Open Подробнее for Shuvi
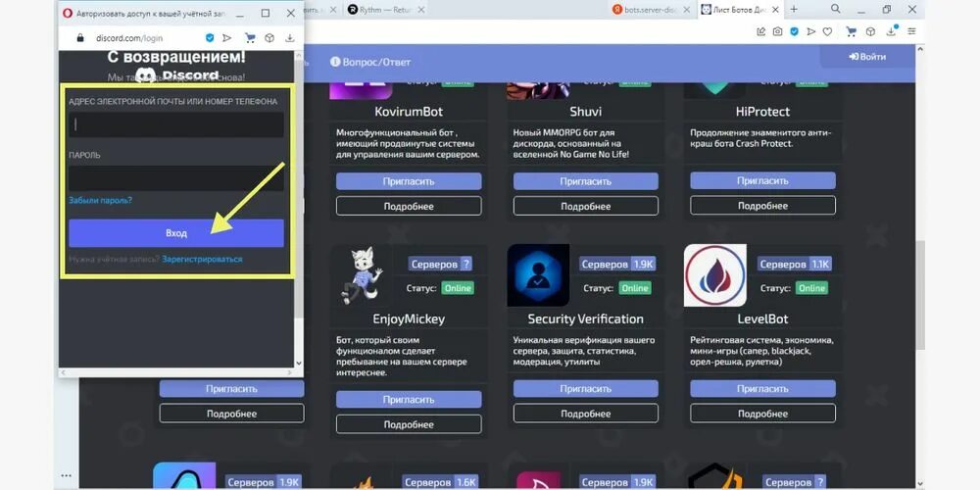The image size is (980, 490). click(x=586, y=206)
